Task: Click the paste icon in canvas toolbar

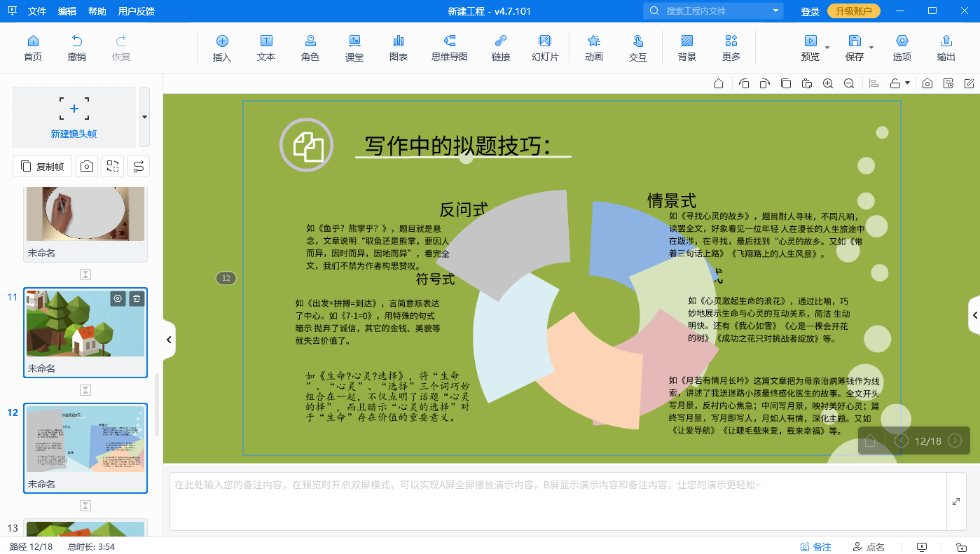Action: (807, 83)
